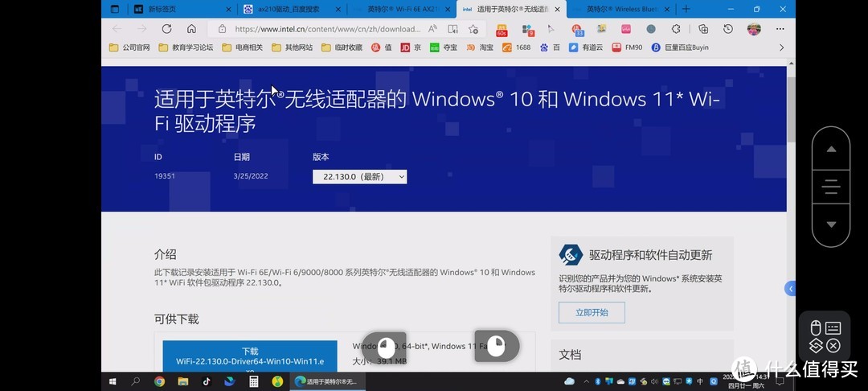Viewport: 868px width, 391px height.
Task: Open the 有道云 bookmark
Action: coord(586,47)
